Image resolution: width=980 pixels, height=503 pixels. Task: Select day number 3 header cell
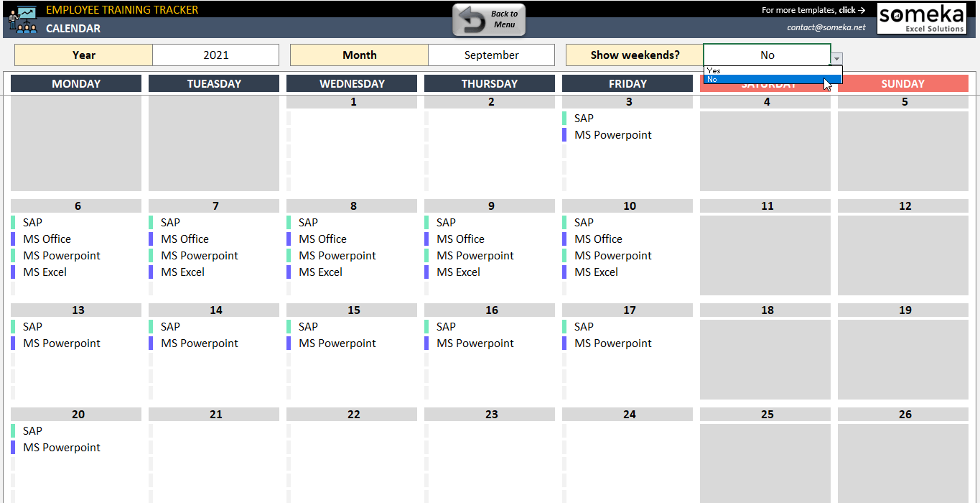[627, 102]
